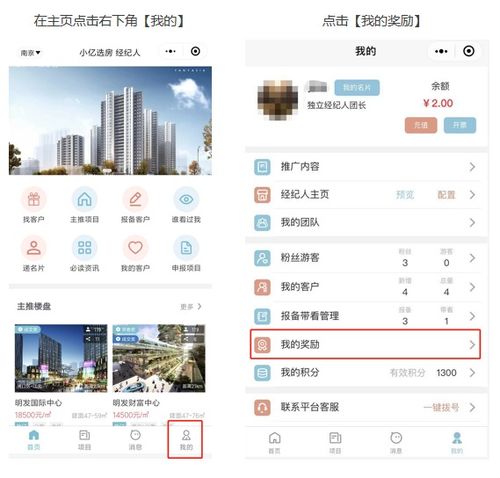Tap 更多 next to 主推楼盘
This screenshot has height=478, width=500.
pos(191,306)
